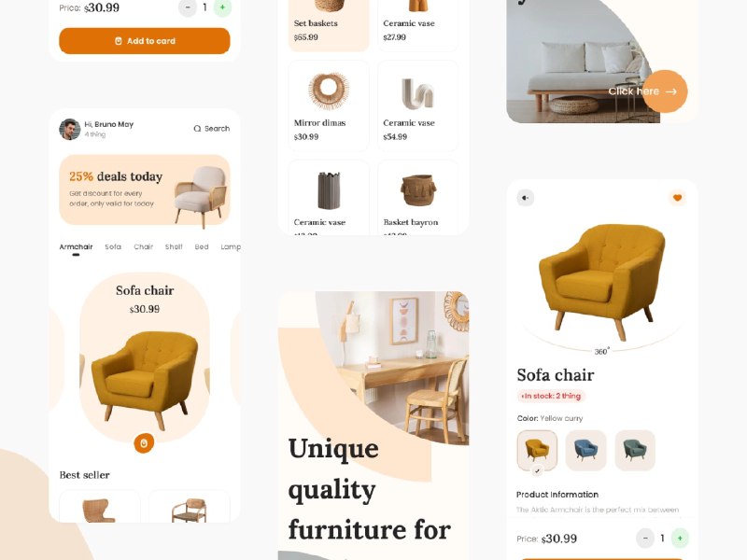
Task: Open Bruno May profile avatar
Action: point(69,129)
